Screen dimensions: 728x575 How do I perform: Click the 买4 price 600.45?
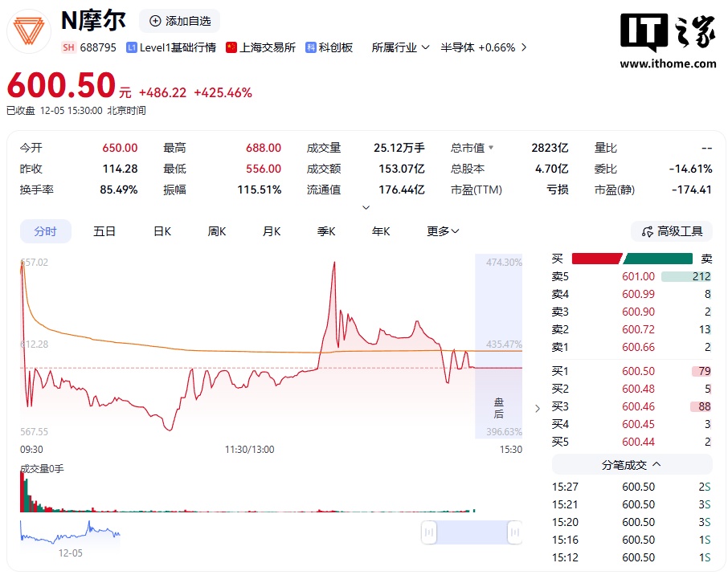[638, 424]
